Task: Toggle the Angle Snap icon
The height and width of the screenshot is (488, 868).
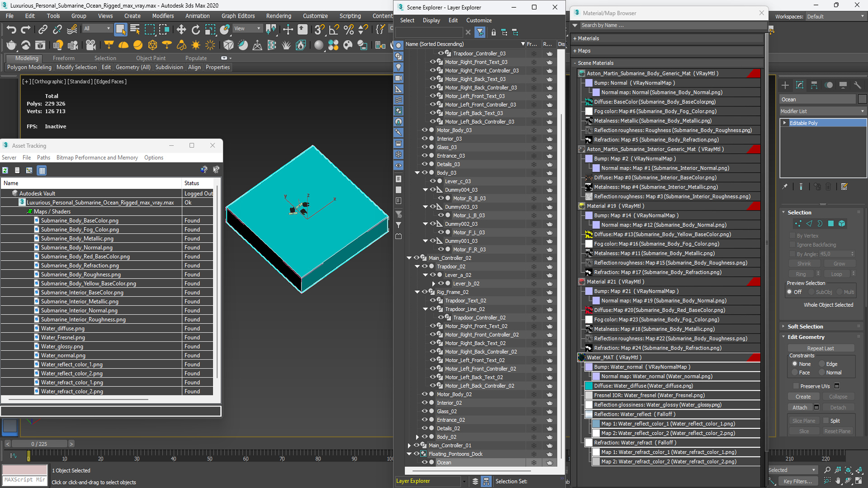Action: tap(334, 30)
